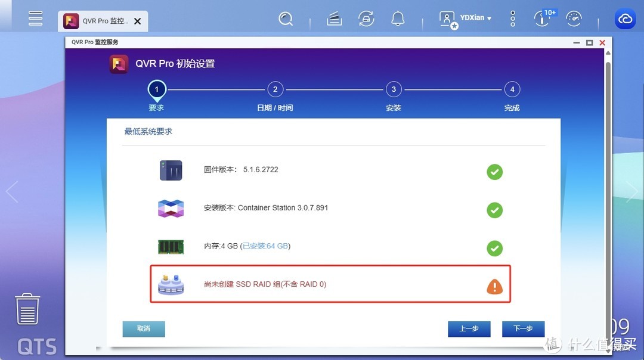Click the NAS firmware version icon
The height and width of the screenshot is (360, 644).
tap(171, 169)
